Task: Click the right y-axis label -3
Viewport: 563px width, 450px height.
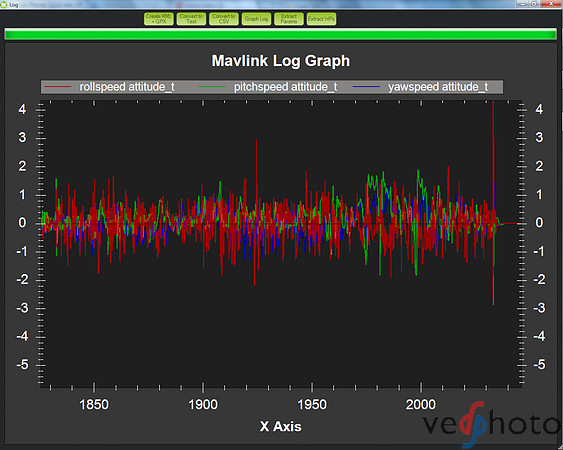Action: tap(539, 308)
